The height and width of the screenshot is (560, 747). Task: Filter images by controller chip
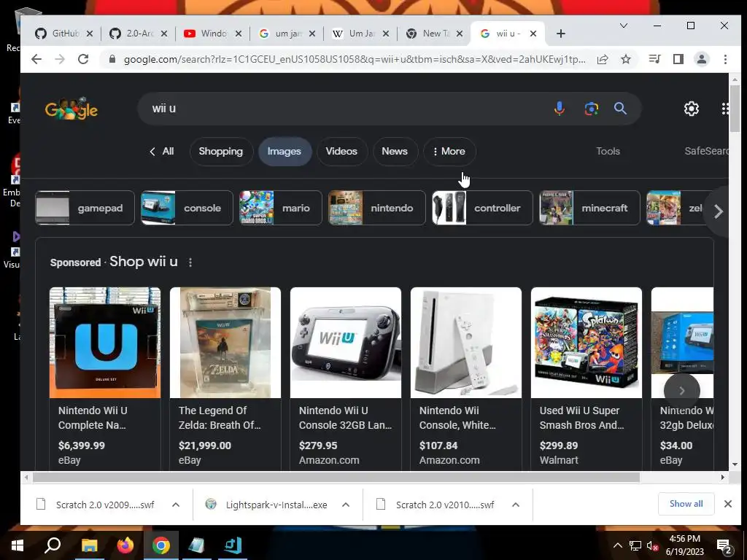click(x=482, y=208)
